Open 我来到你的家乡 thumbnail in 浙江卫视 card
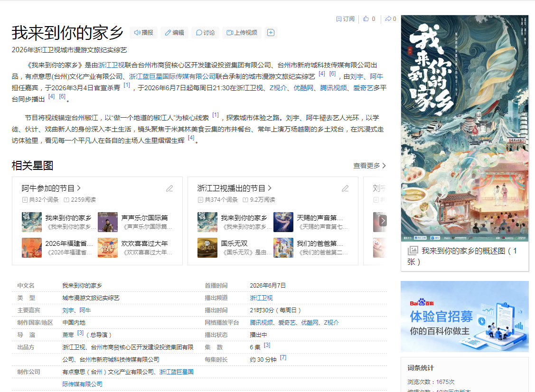This screenshot has height=392, width=535. (x=207, y=222)
